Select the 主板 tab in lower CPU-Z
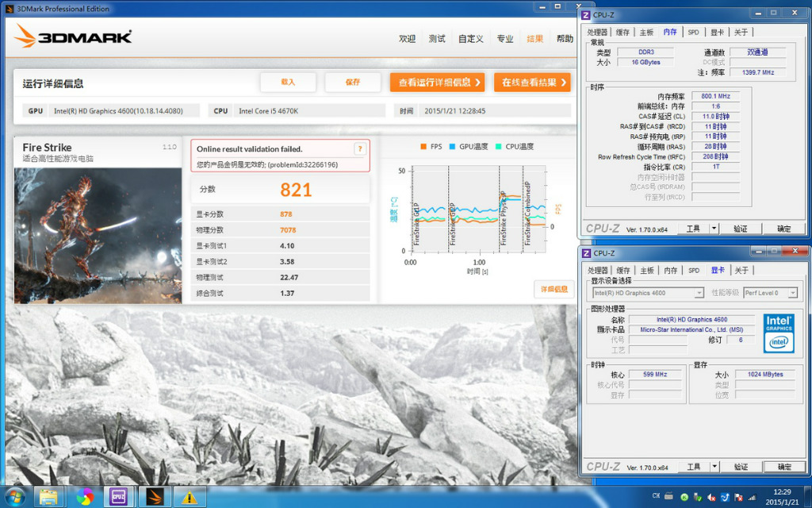 click(647, 270)
